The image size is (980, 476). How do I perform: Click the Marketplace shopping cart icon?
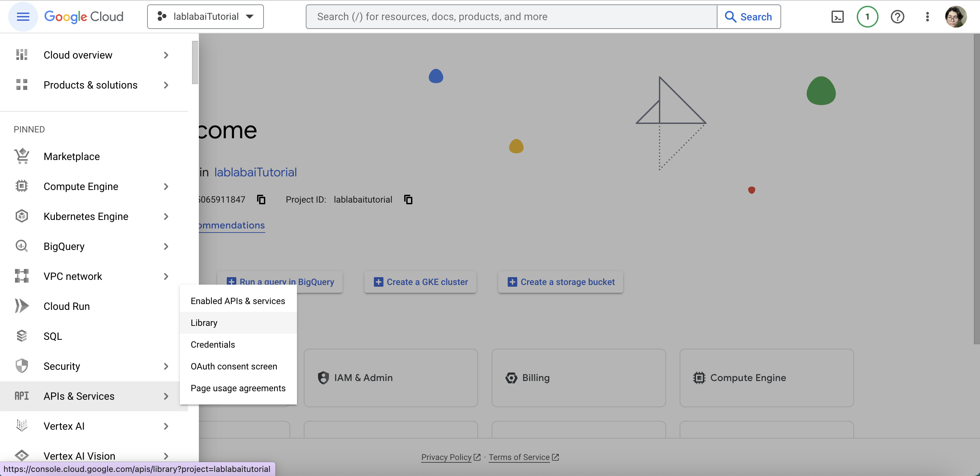click(x=22, y=156)
